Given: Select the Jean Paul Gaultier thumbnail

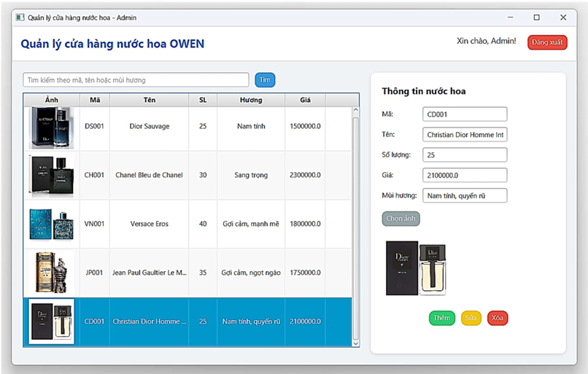Looking at the screenshot, I should click(x=51, y=273).
